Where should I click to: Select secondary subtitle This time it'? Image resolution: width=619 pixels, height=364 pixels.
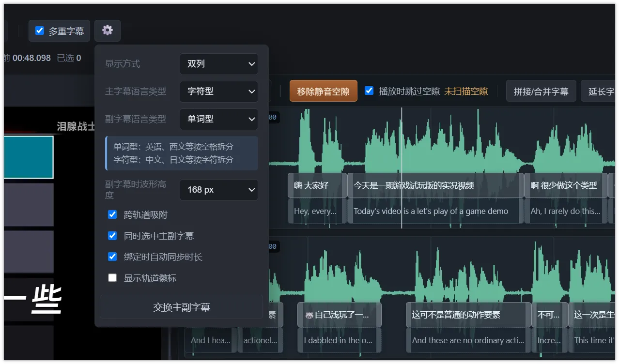[x=592, y=340]
